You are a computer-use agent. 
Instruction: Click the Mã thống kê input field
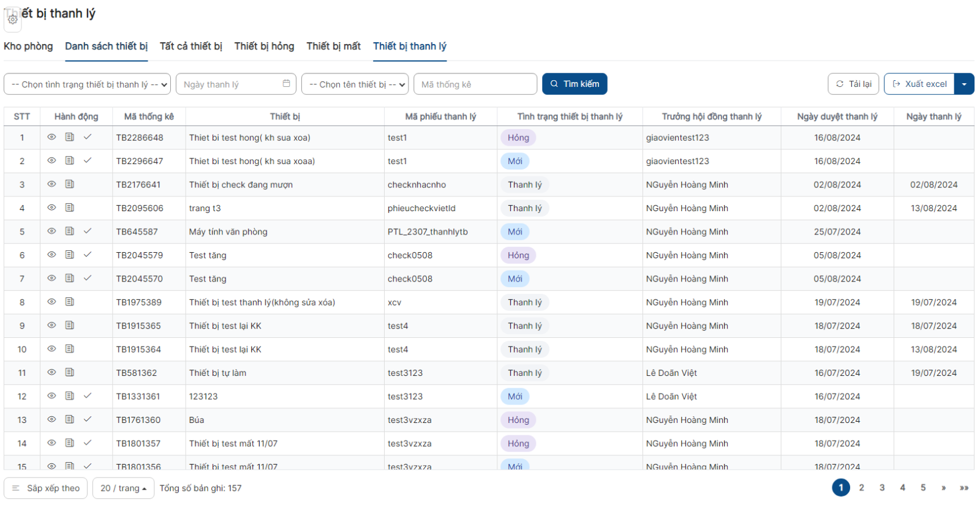point(475,84)
